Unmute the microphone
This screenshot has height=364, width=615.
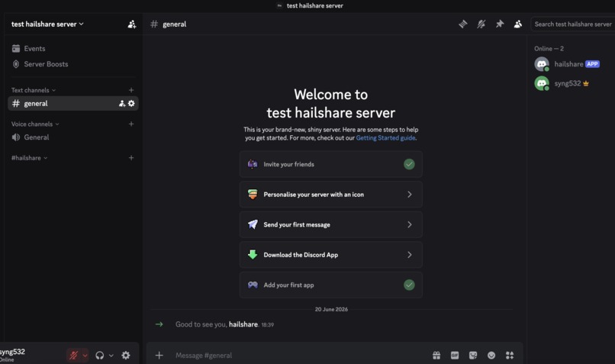coord(73,356)
